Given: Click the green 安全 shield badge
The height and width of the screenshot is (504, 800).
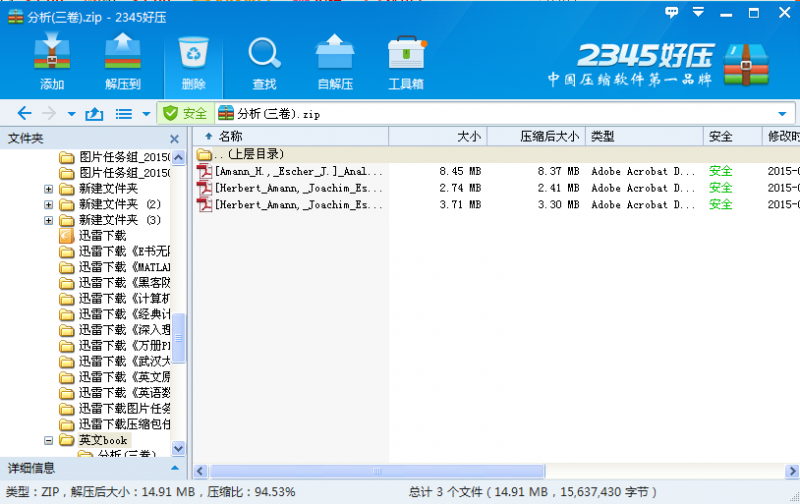Looking at the screenshot, I should pos(185,113).
